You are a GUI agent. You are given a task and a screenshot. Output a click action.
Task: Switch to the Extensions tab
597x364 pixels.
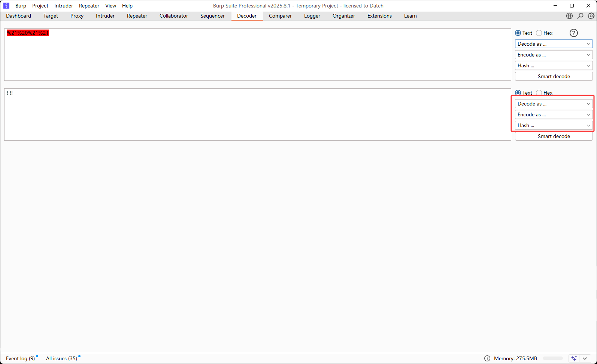click(379, 16)
